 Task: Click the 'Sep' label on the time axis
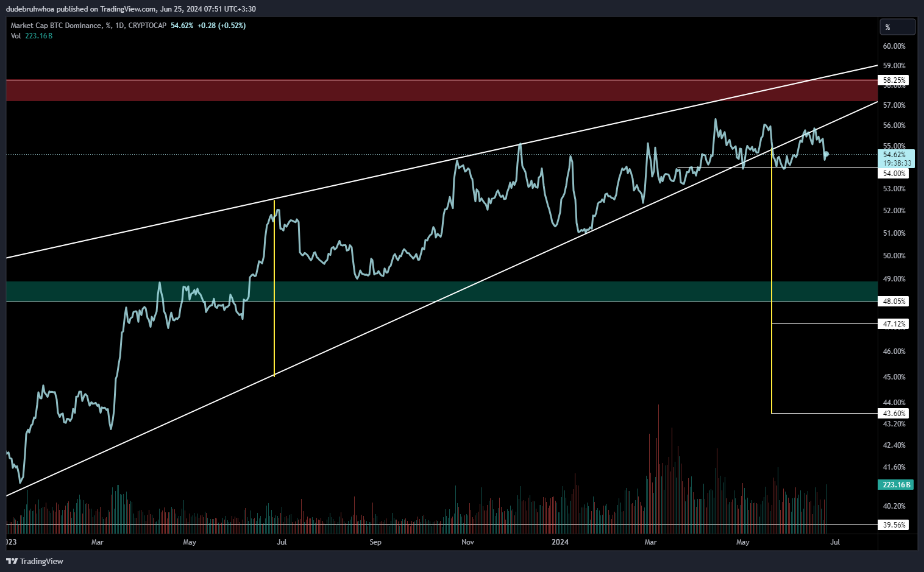[x=375, y=542]
